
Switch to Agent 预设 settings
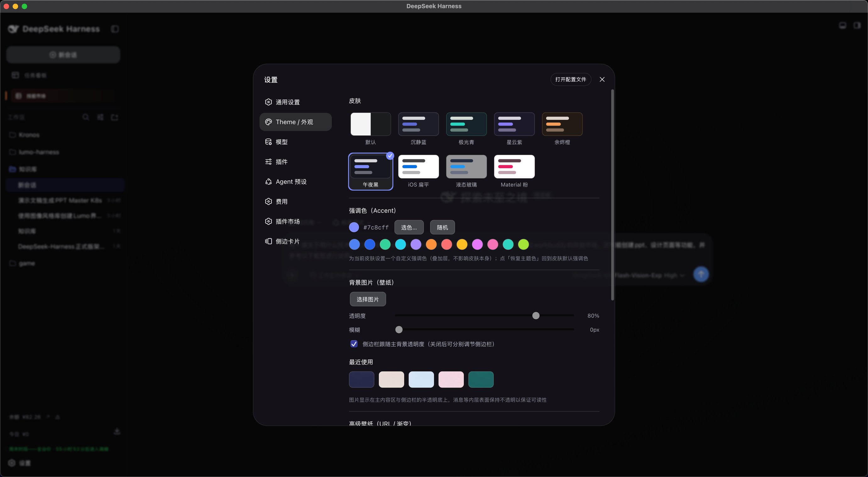(295, 182)
